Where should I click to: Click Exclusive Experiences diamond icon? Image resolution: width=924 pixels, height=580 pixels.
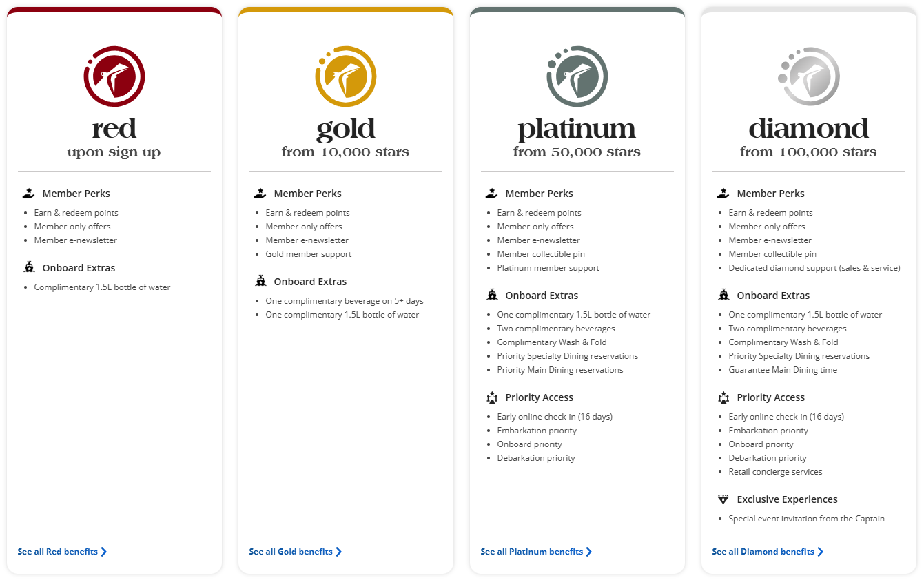tap(723, 499)
